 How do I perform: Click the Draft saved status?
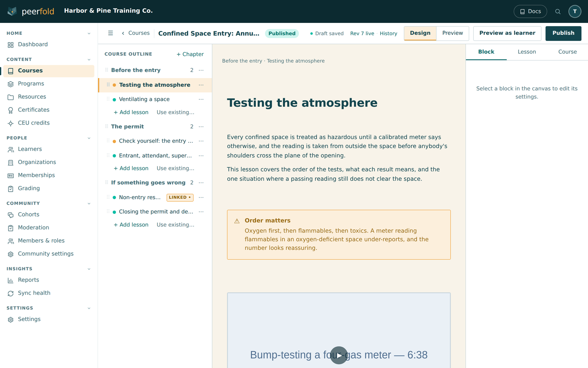click(327, 34)
